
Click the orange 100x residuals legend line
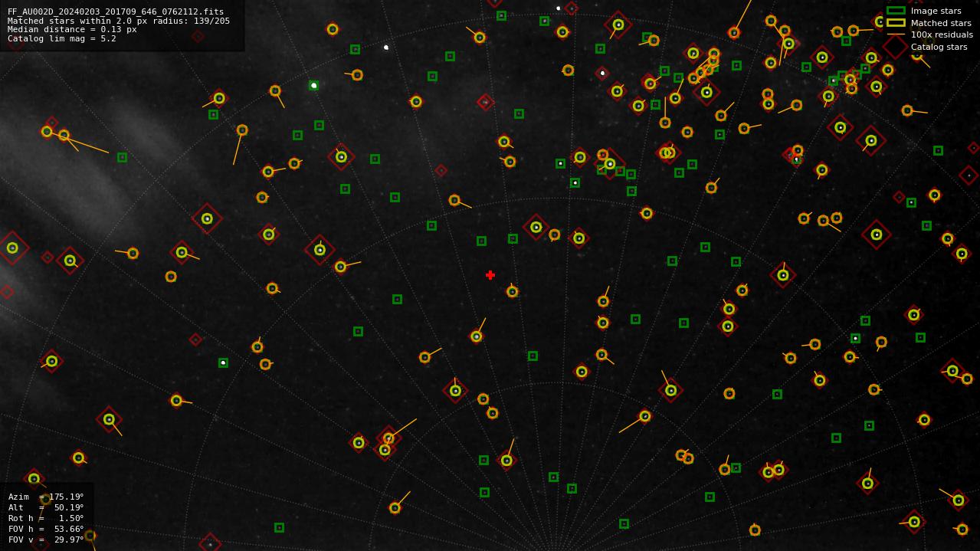click(896, 34)
